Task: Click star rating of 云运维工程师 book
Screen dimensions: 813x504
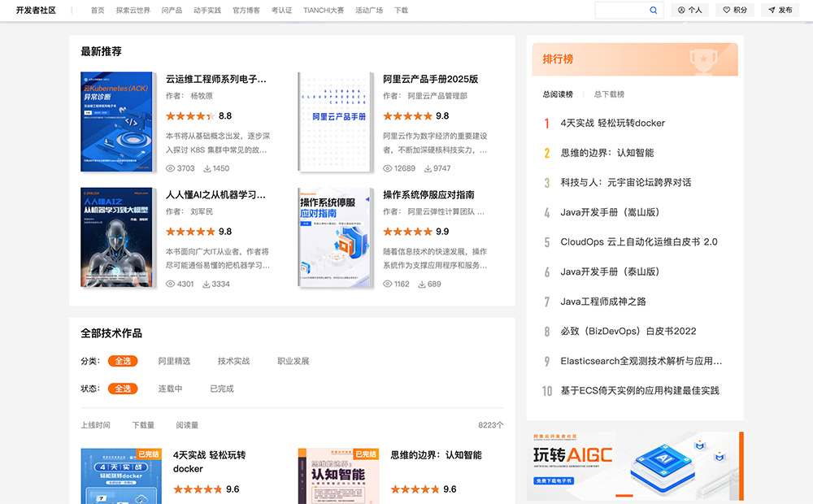Action: pos(189,115)
